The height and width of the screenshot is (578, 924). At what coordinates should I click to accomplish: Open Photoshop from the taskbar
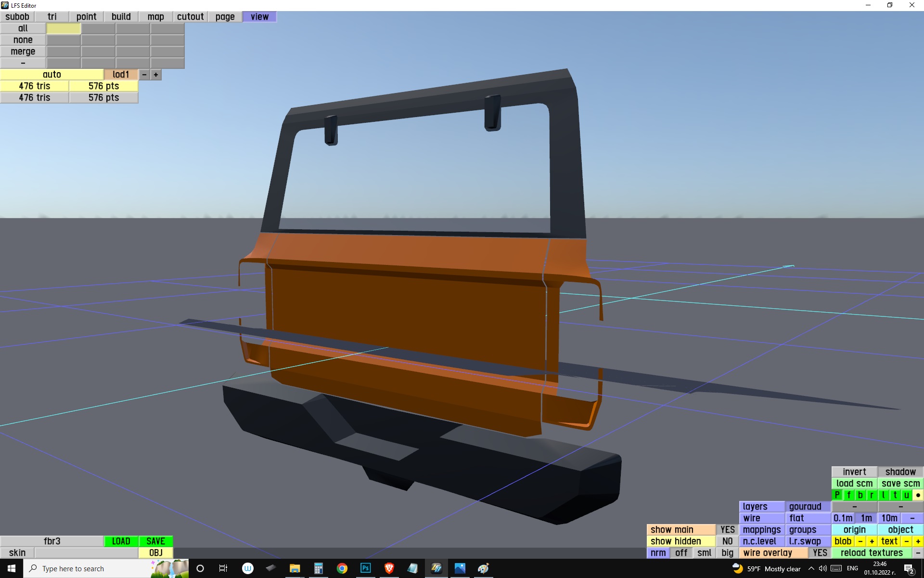(365, 568)
